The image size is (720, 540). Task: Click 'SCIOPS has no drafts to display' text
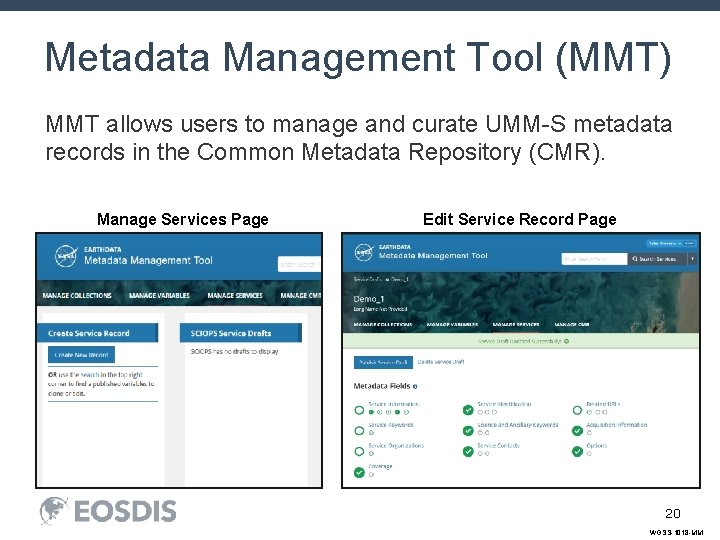click(235, 351)
